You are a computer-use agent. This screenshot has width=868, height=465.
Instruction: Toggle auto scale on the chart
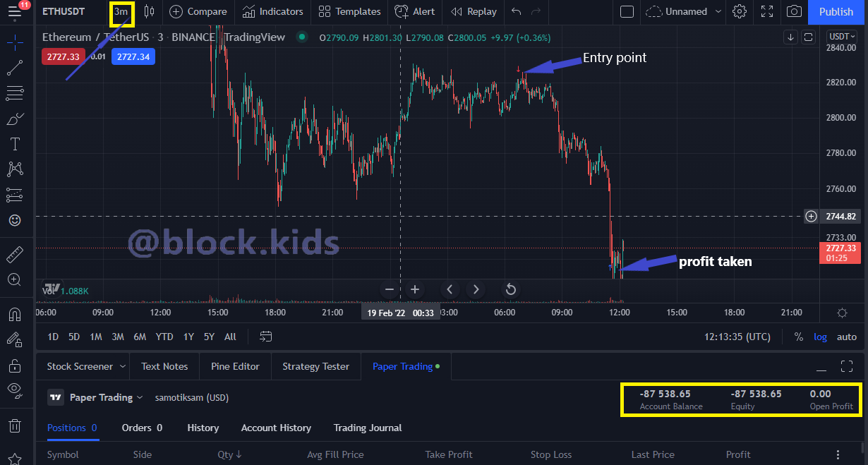click(847, 337)
